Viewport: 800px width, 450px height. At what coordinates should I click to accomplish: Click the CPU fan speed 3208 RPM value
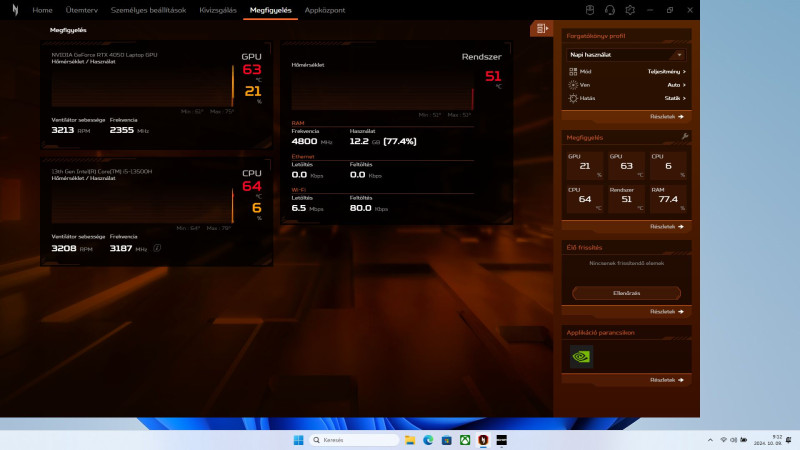point(72,248)
